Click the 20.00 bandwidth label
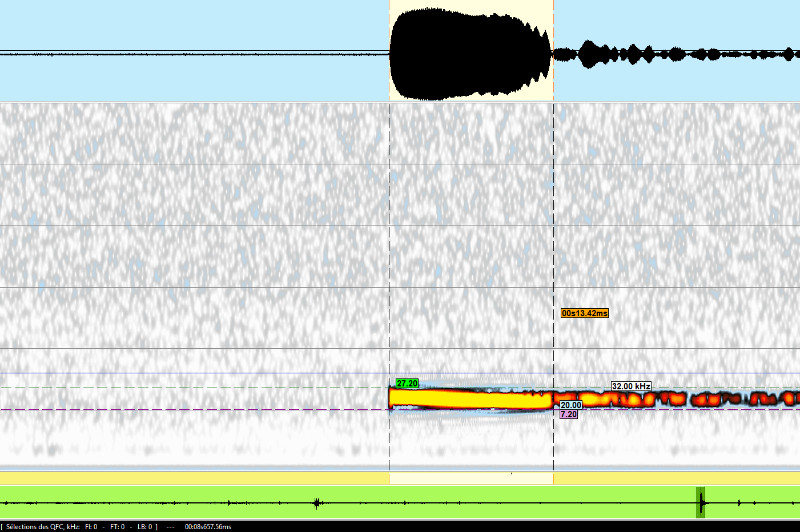The image size is (800, 532). tap(570, 405)
